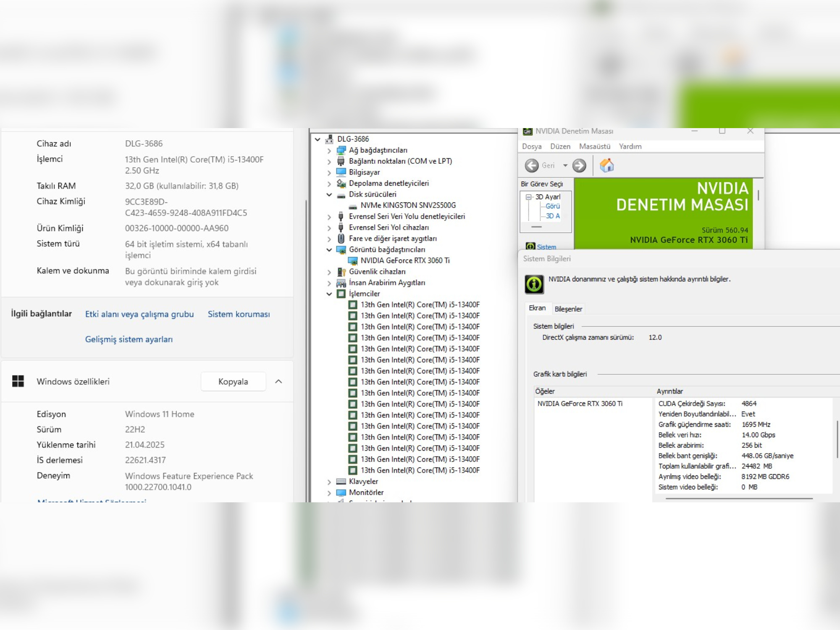Click the Klavyeler keyboard icon
This screenshot has height=630, width=840.
(341, 481)
